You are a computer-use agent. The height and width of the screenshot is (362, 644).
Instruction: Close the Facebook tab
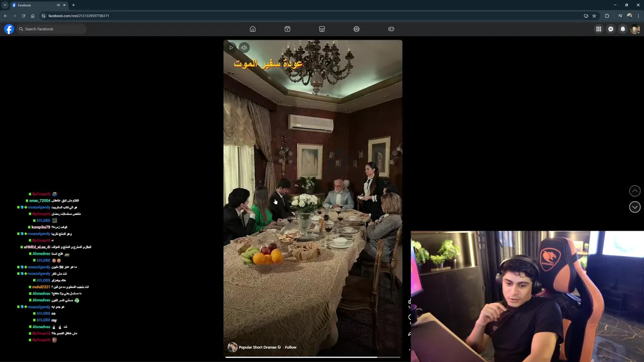(x=64, y=5)
